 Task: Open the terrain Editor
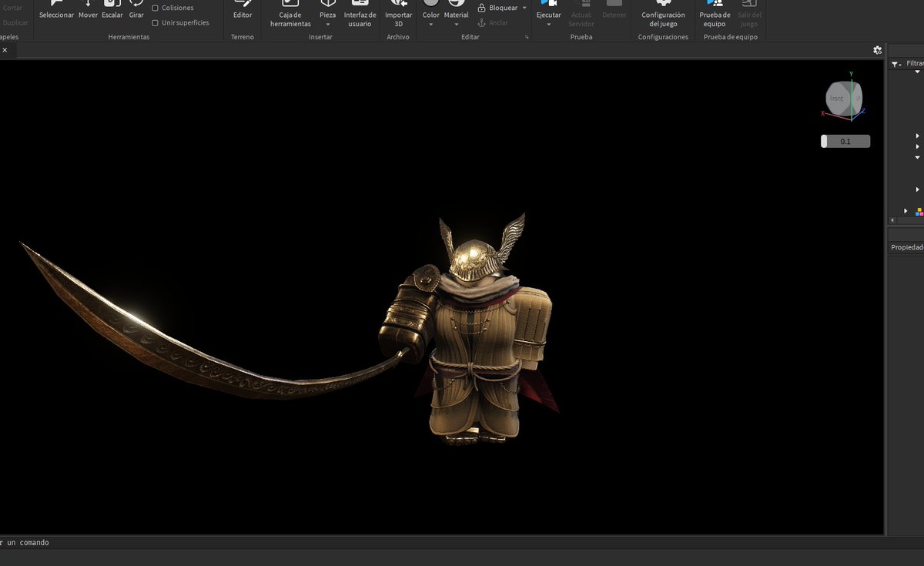tap(243, 10)
